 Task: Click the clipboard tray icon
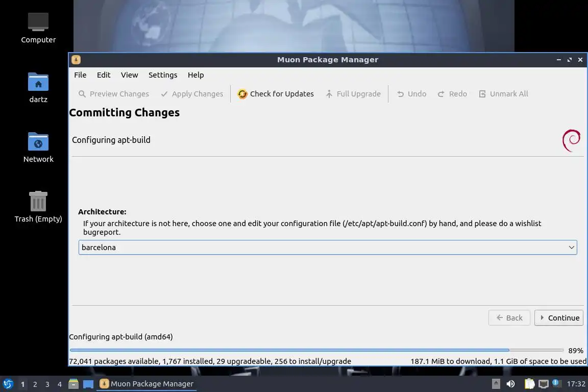(529, 384)
